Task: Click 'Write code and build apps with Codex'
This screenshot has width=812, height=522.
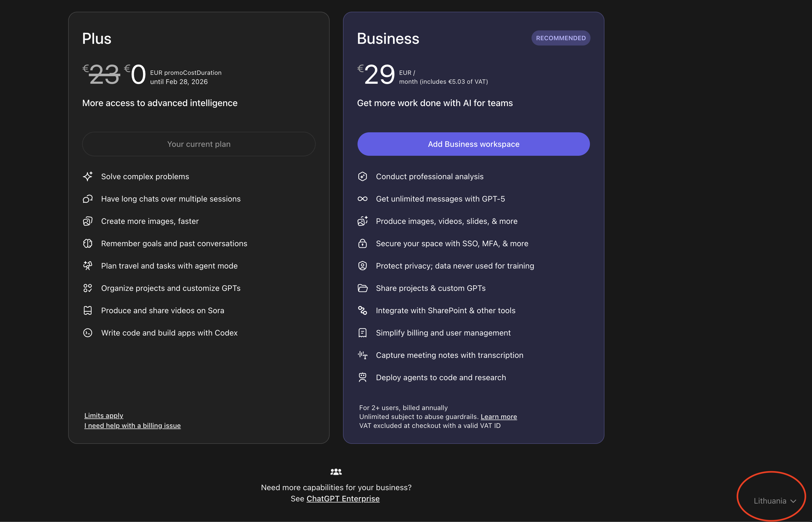Action: (x=169, y=333)
